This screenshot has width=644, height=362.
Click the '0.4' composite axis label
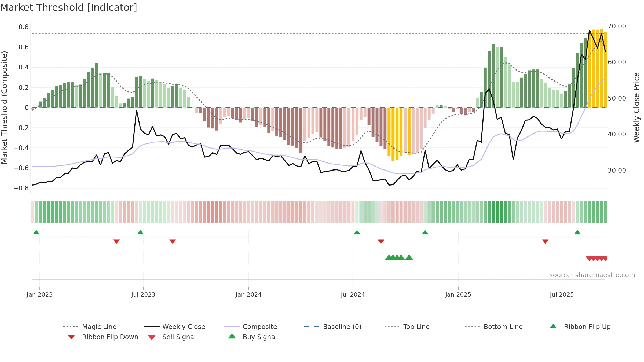pos(24,67)
